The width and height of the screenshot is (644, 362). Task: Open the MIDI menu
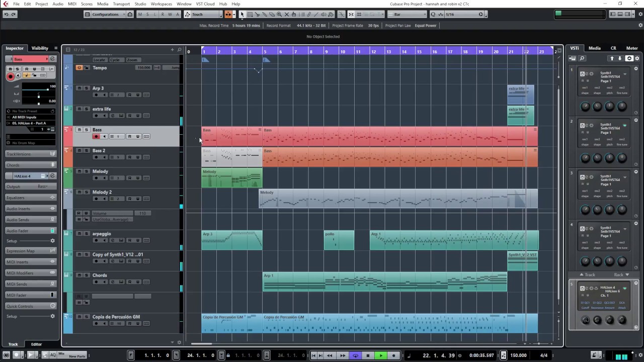[72, 4]
